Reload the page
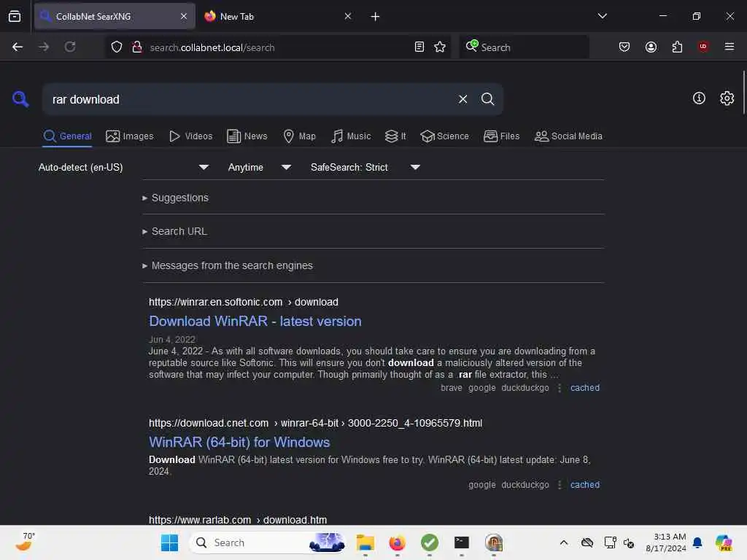The image size is (747, 560). pyautogui.click(x=70, y=47)
